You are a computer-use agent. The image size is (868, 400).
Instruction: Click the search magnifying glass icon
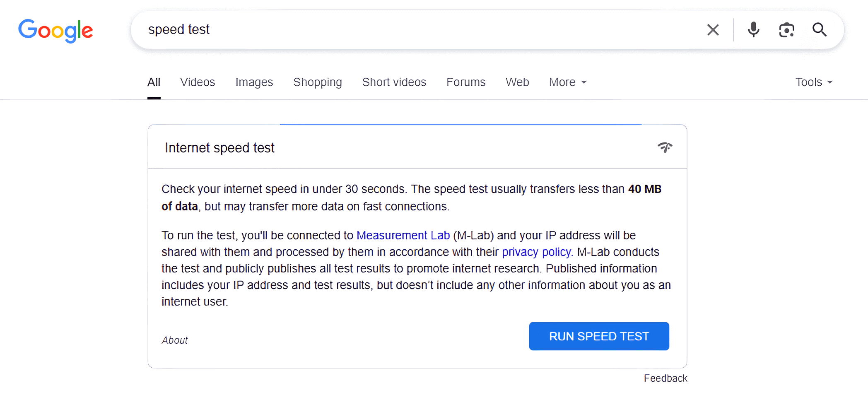click(x=820, y=29)
